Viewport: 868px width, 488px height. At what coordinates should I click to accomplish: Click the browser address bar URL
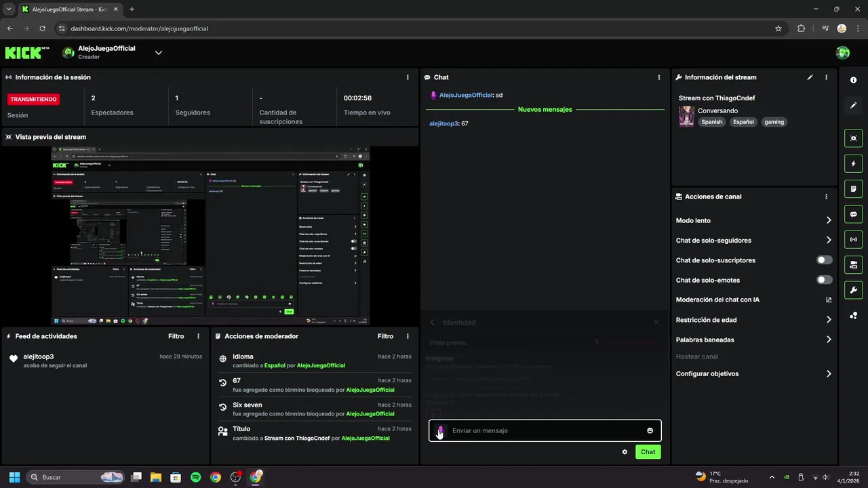click(139, 28)
